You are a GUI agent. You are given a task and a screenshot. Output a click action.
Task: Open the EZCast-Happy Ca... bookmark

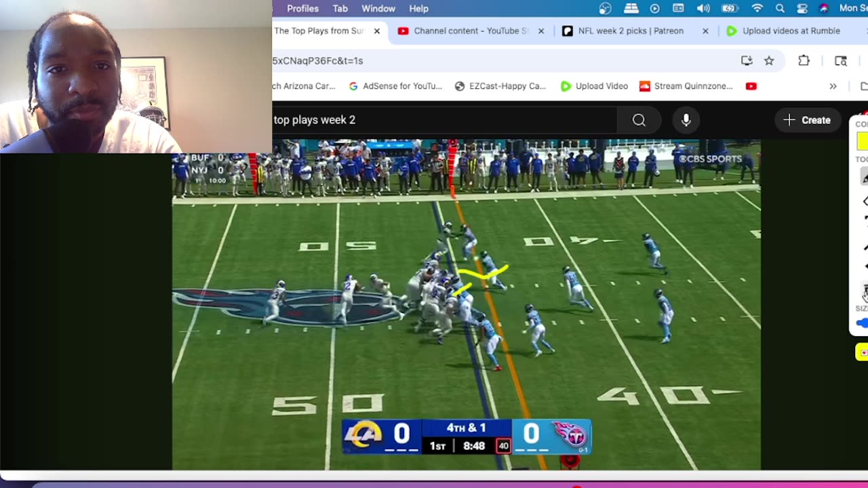[x=500, y=86]
